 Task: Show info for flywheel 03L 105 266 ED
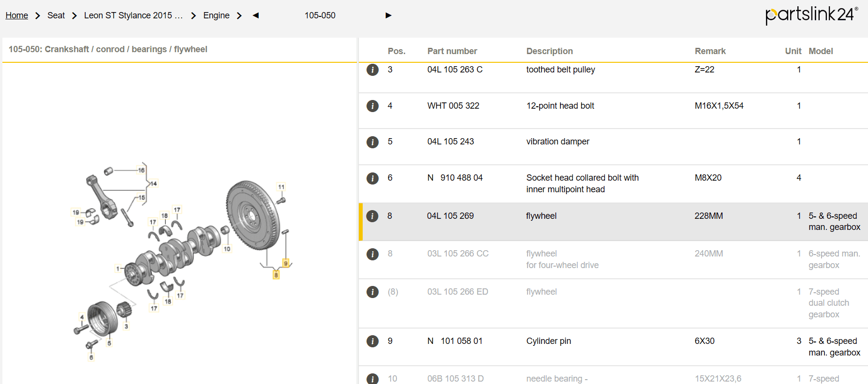click(x=372, y=292)
